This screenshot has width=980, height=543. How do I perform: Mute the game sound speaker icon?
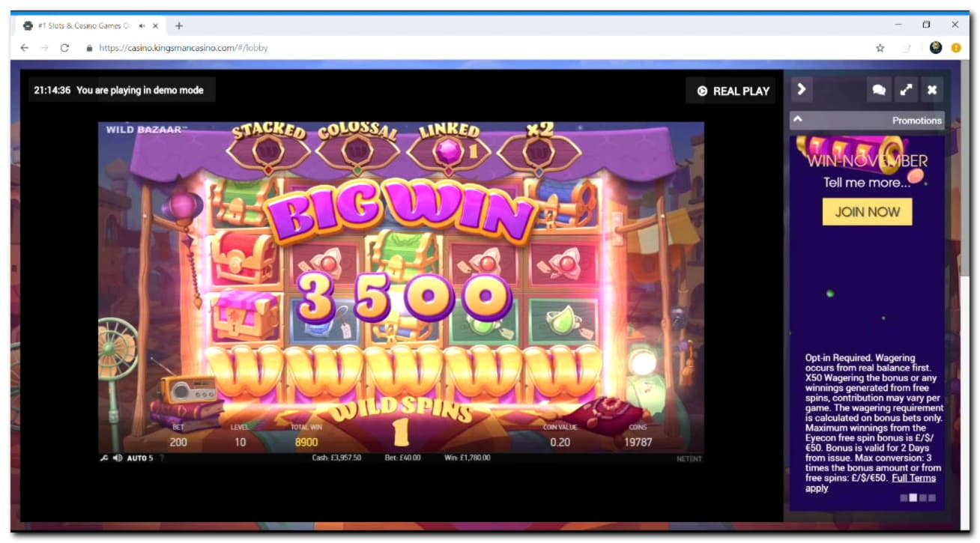click(118, 458)
